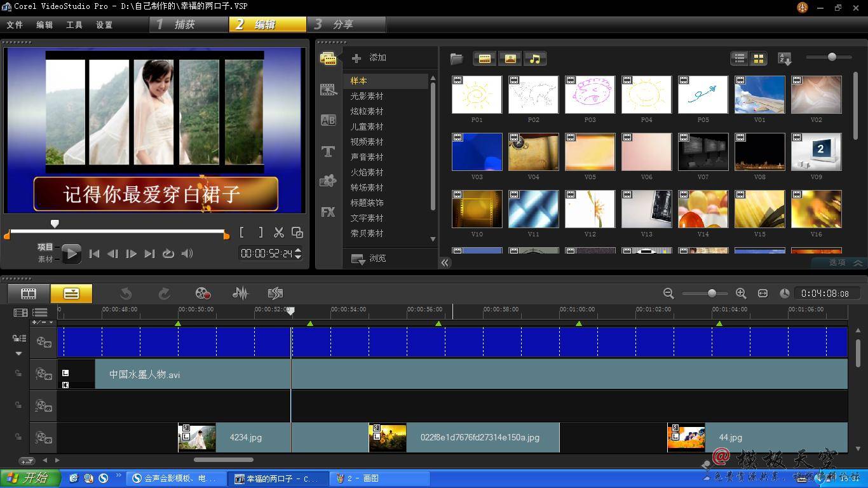Image resolution: width=868 pixels, height=488 pixels.
Task: Collapse library category panel with double-arrow
Action: [x=445, y=262]
